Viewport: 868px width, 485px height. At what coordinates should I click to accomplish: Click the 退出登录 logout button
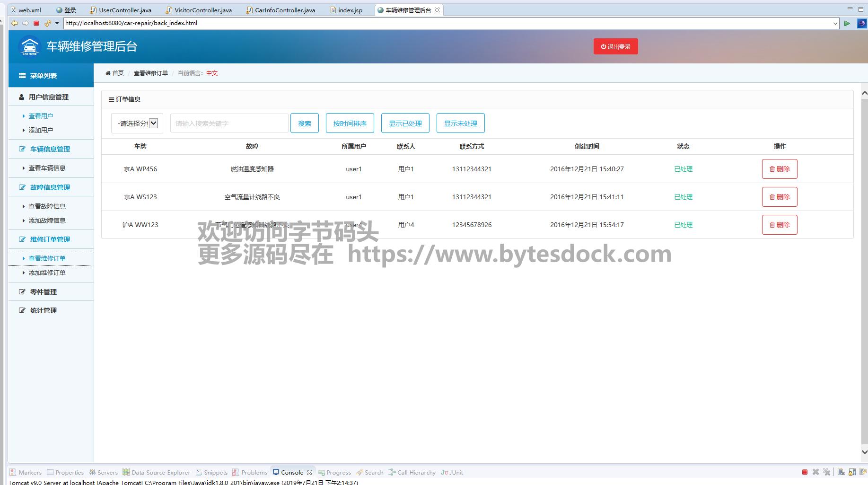pyautogui.click(x=615, y=46)
